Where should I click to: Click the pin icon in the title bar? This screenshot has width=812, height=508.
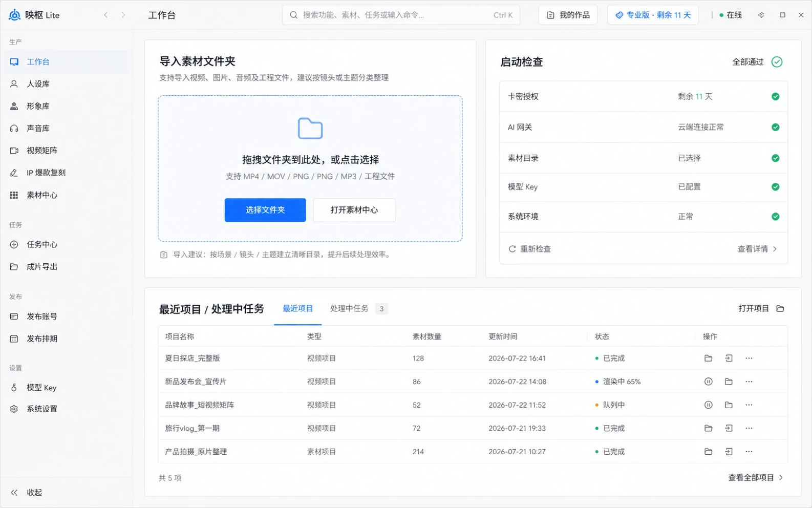tap(761, 15)
